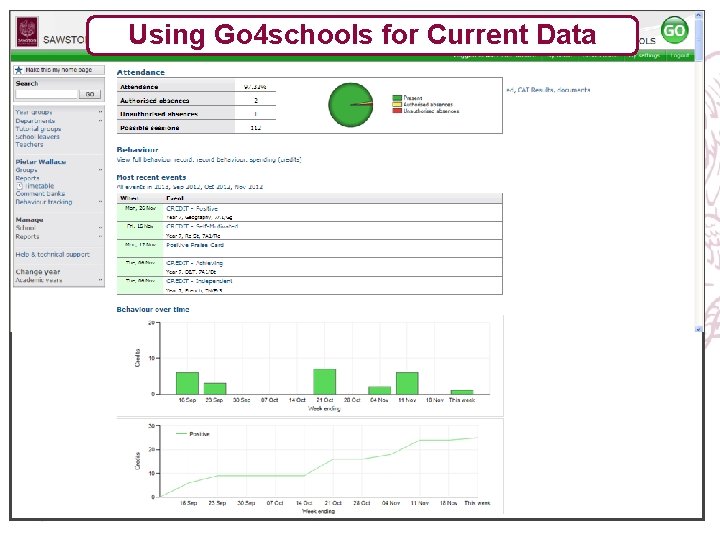Screen dimensions: 720x540
Task: Open the School leavers link
Action: tap(37, 136)
